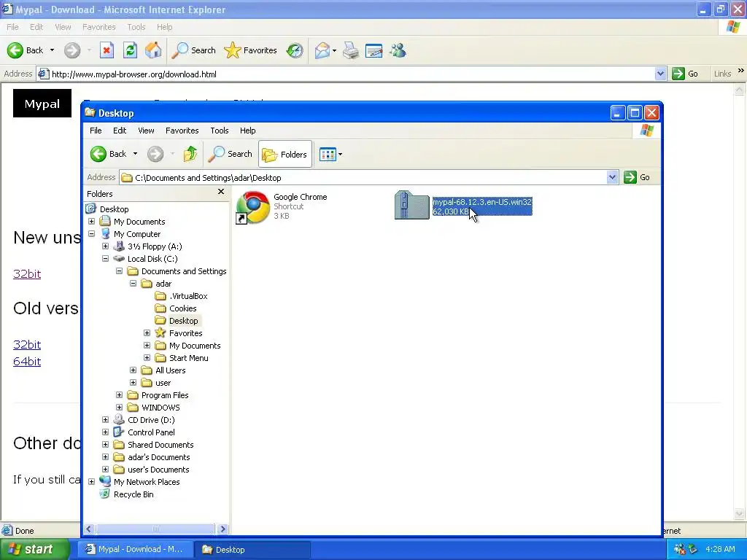Click Desktop taskbar button
747x560 pixels.
(x=252, y=550)
